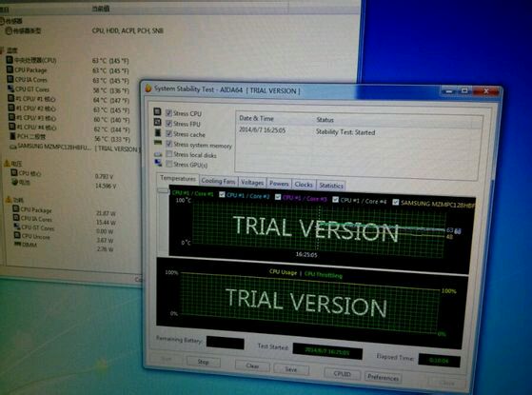The image size is (532, 395).
Task: Click the Clear button
Action: click(252, 365)
